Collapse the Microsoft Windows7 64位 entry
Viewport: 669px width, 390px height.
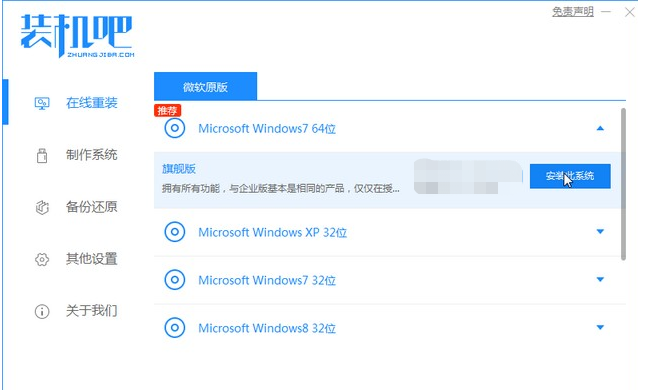click(x=600, y=128)
